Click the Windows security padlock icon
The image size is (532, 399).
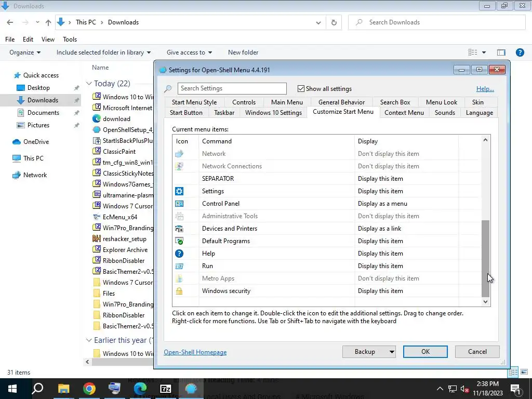click(x=179, y=291)
